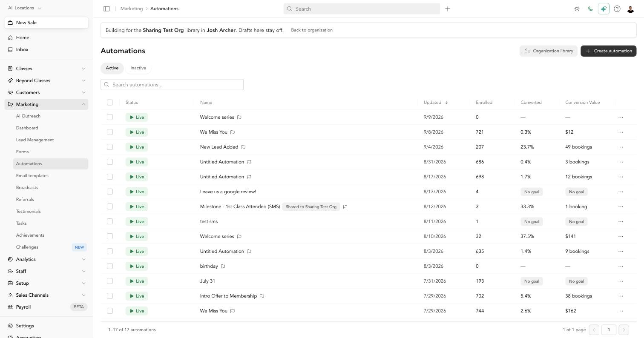Screen dimensions: 644x338
Task: Click the Shared to Sharing Test Org badge
Action: 311,206
